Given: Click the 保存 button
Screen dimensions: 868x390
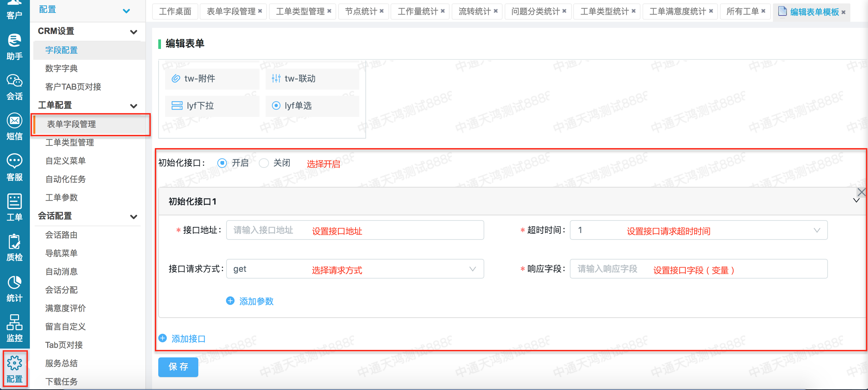Looking at the screenshot, I should 178,367.
